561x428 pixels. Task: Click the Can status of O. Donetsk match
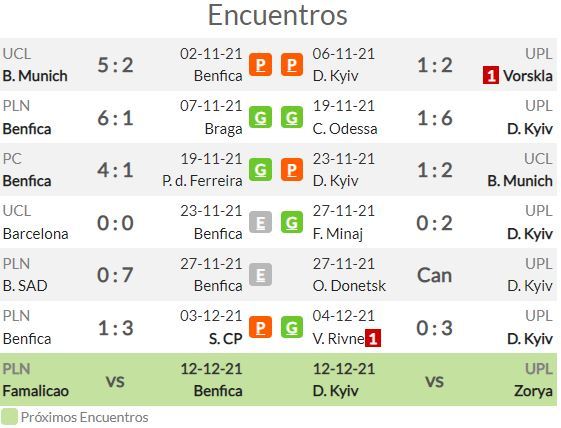coord(434,275)
